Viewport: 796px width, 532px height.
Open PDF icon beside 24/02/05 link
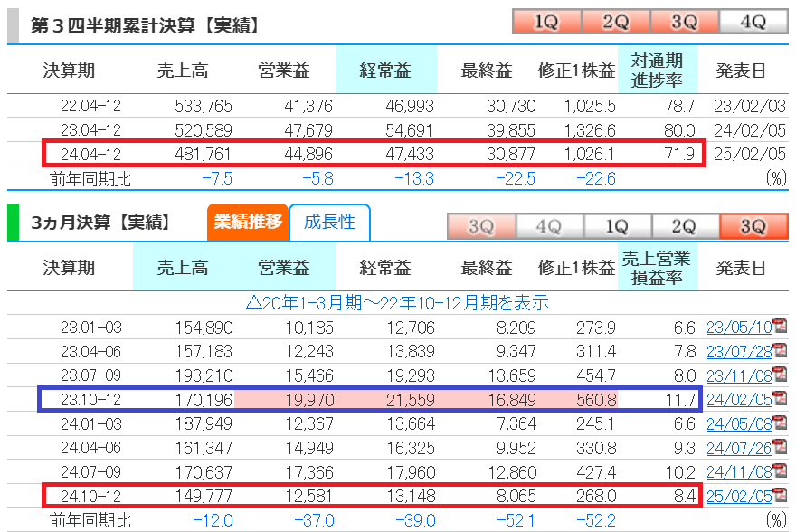tap(780, 398)
